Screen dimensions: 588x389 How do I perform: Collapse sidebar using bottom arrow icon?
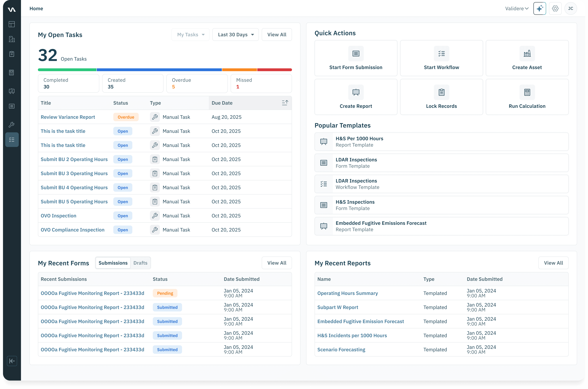(12, 361)
